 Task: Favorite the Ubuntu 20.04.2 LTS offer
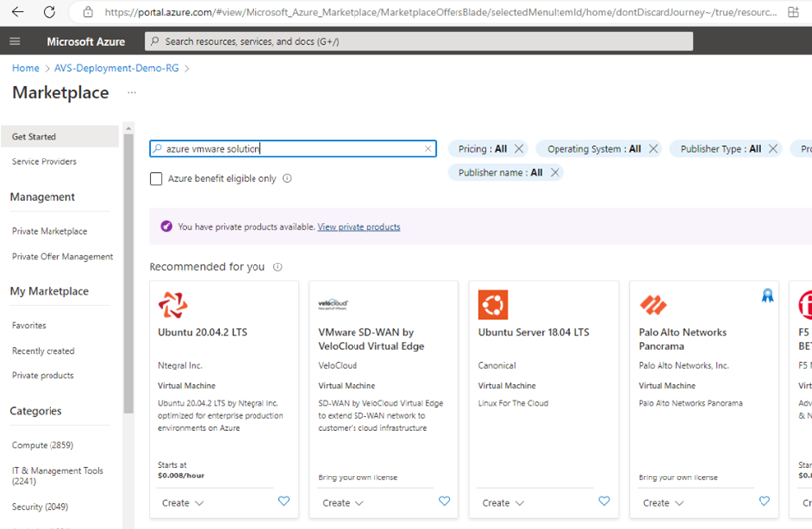pyautogui.click(x=284, y=502)
